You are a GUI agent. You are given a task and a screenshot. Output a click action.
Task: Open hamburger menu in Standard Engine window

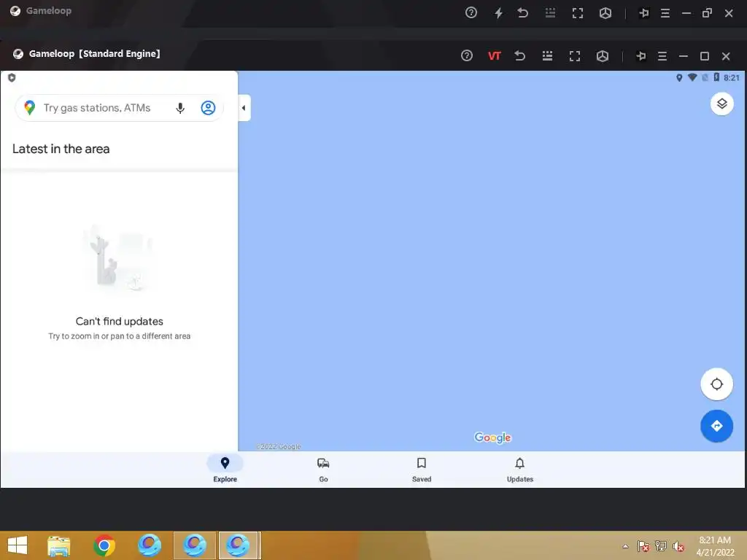(662, 56)
